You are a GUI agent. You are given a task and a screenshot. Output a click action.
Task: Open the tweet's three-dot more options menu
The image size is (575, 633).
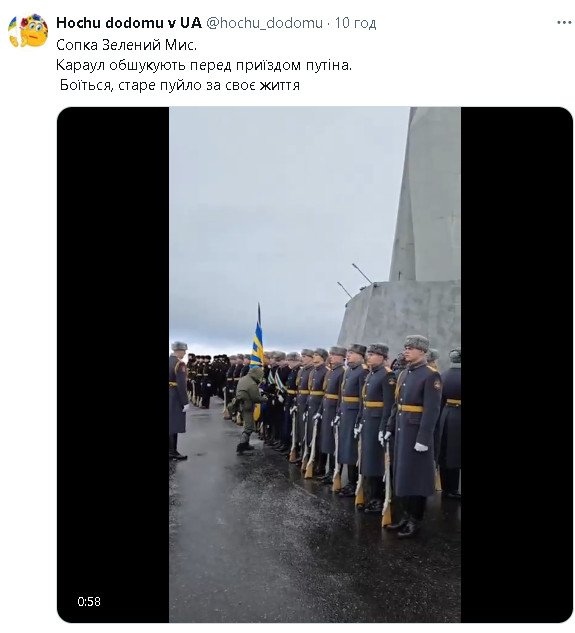click(564, 22)
